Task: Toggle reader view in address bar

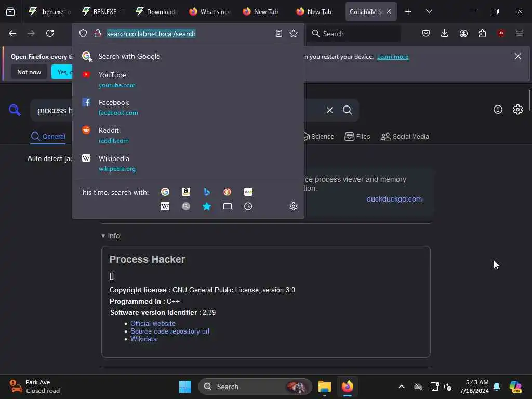Action: pos(279,33)
